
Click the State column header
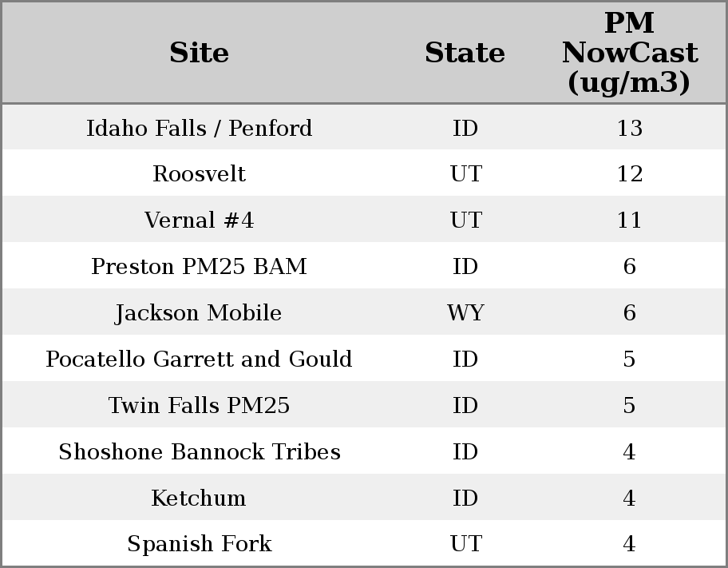tap(465, 54)
